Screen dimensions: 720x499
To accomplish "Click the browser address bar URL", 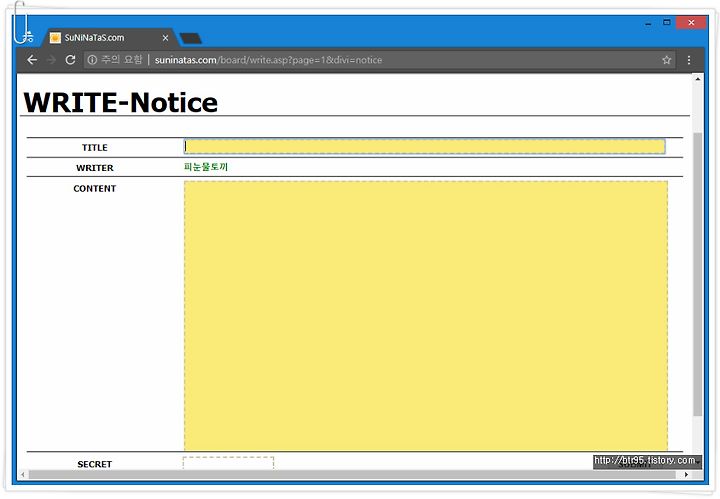I will [x=268, y=60].
